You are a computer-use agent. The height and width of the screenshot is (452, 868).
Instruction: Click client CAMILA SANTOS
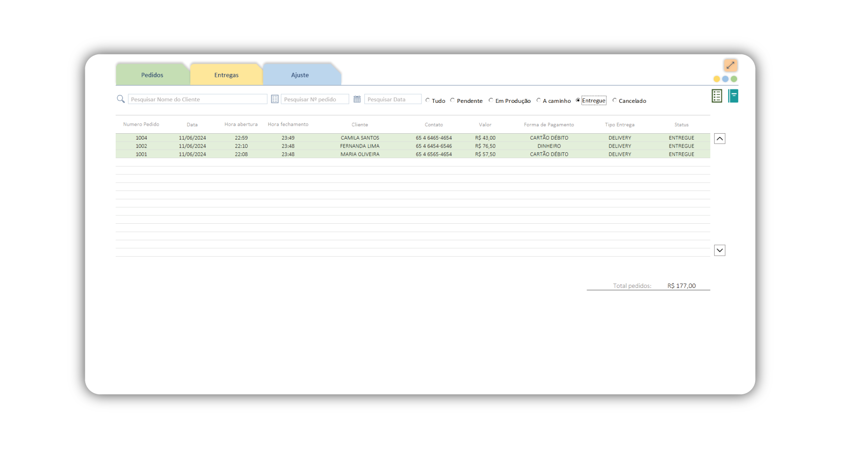[x=360, y=138]
